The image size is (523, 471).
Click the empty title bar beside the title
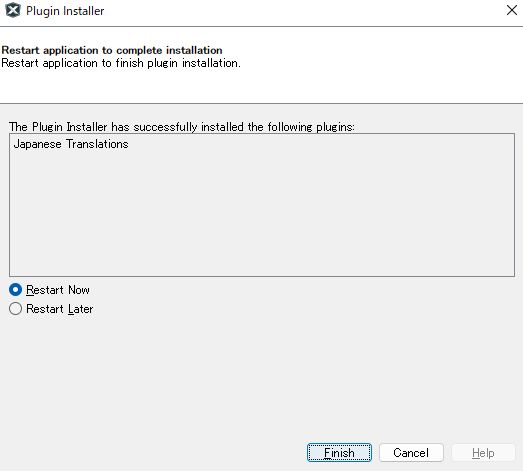point(300,11)
